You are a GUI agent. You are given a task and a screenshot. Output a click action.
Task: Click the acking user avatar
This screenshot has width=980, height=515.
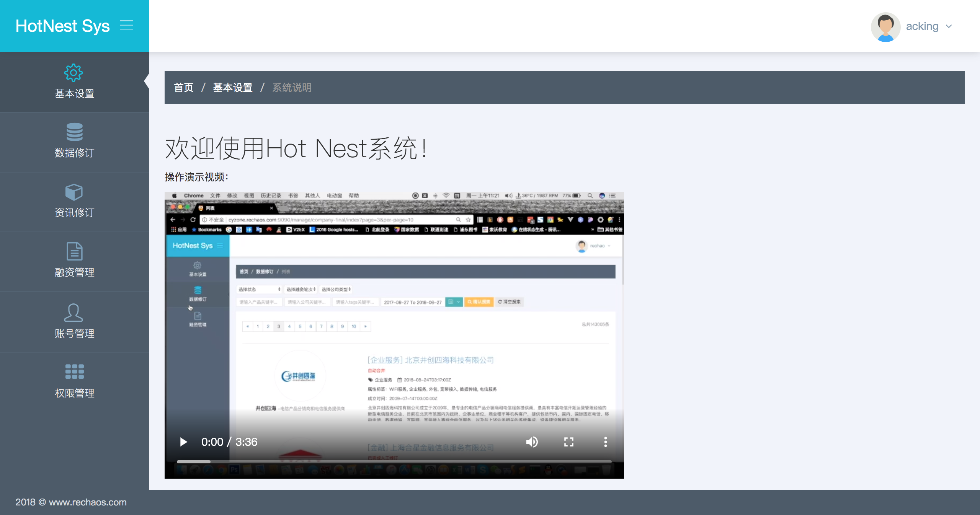pyautogui.click(x=885, y=27)
